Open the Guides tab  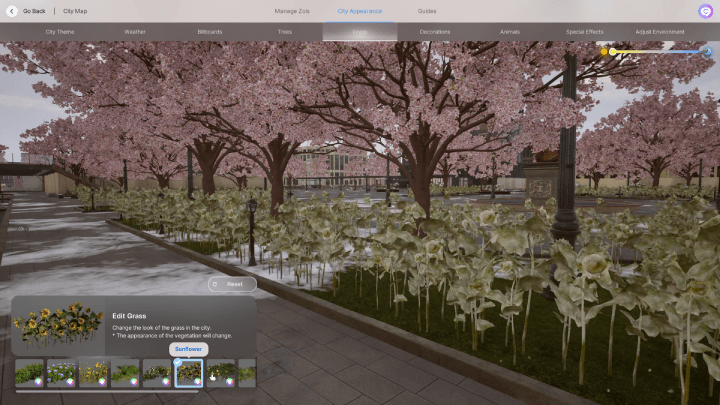(x=427, y=11)
